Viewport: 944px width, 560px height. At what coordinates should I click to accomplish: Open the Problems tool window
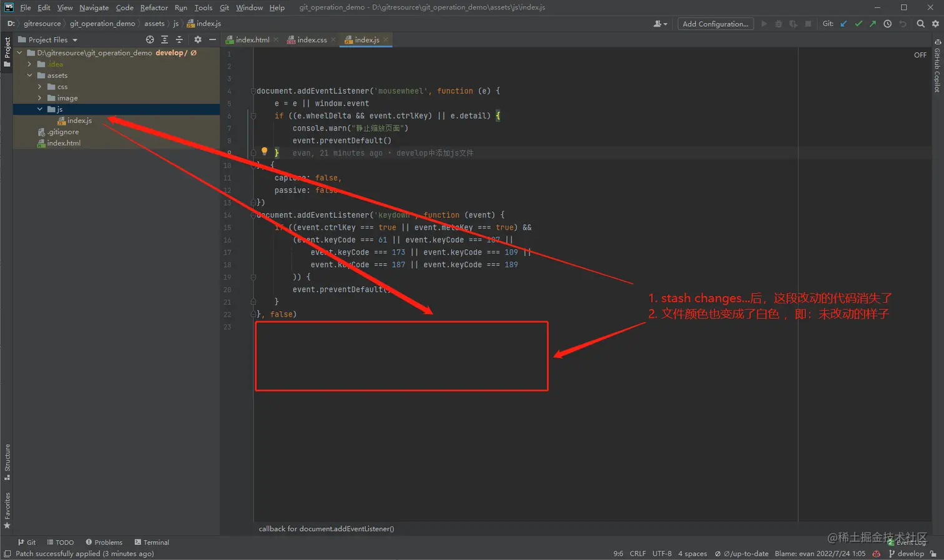tap(104, 542)
